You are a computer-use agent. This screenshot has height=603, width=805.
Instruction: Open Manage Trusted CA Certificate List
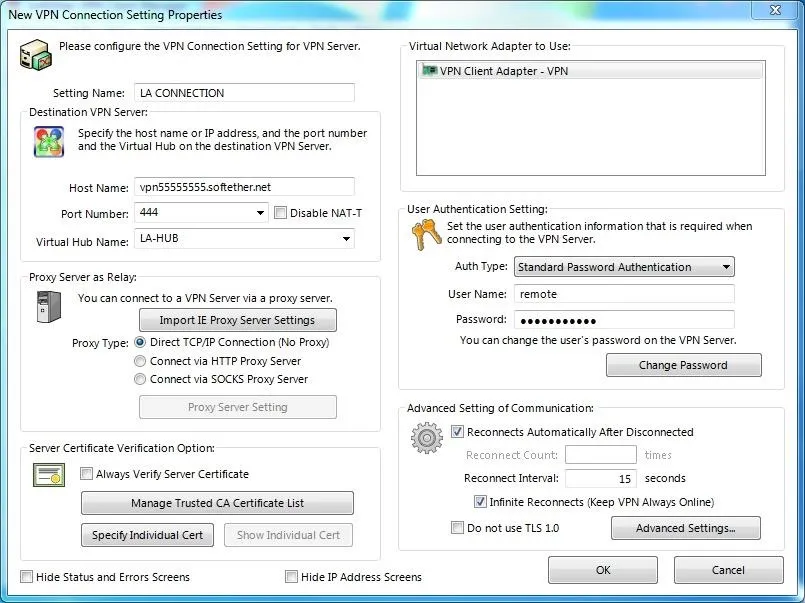point(217,503)
